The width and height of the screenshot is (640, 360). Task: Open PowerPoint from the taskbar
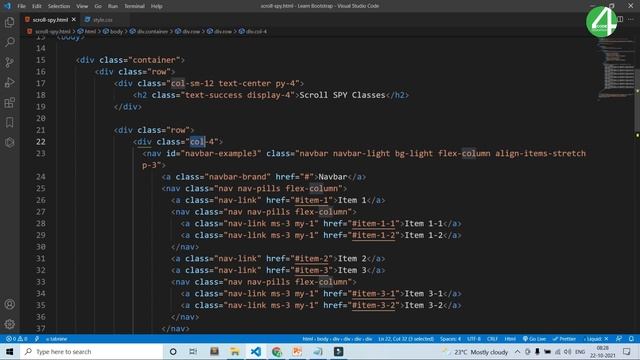[x=297, y=351]
